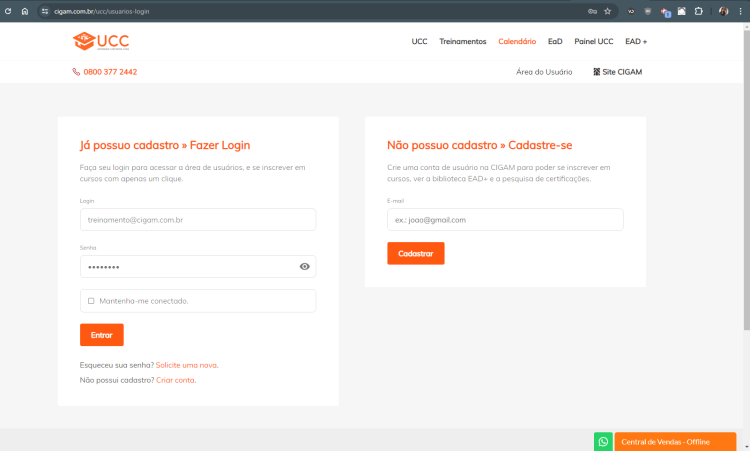The width and height of the screenshot is (750, 451).
Task: Open the Site CIGAM link
Action: click(x=622, y=72)
